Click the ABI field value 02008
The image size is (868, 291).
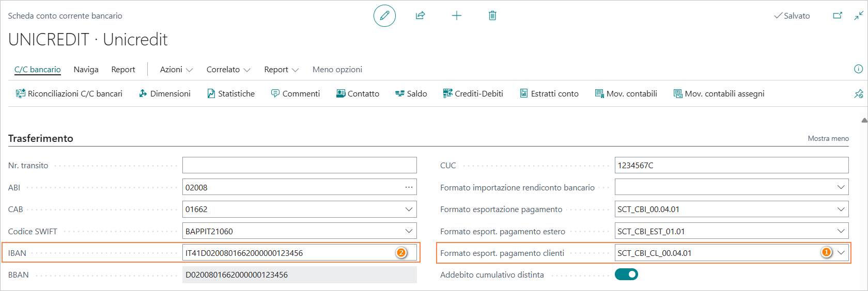(196, 187)
